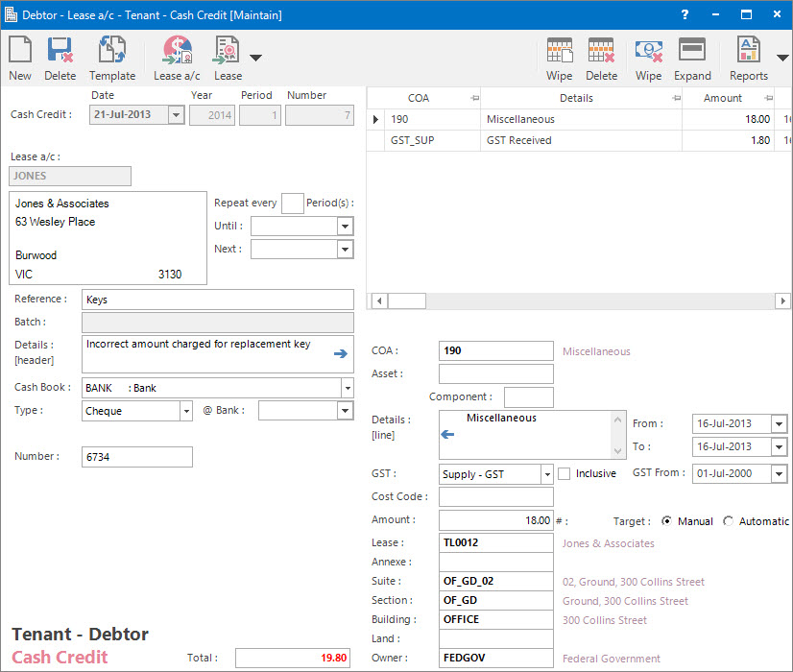Create a new cash credit with New
The image size is (793, 672).
coord(20,59)
